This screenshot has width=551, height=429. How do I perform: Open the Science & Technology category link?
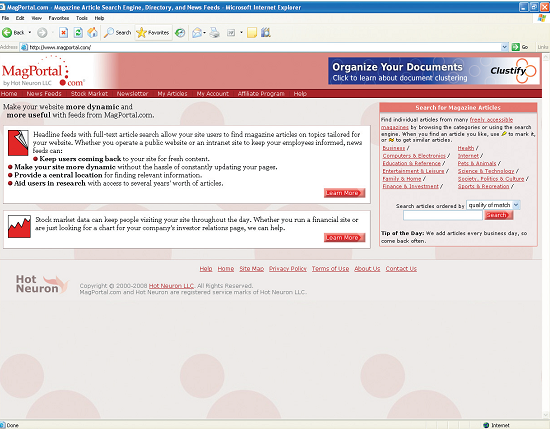486,171
